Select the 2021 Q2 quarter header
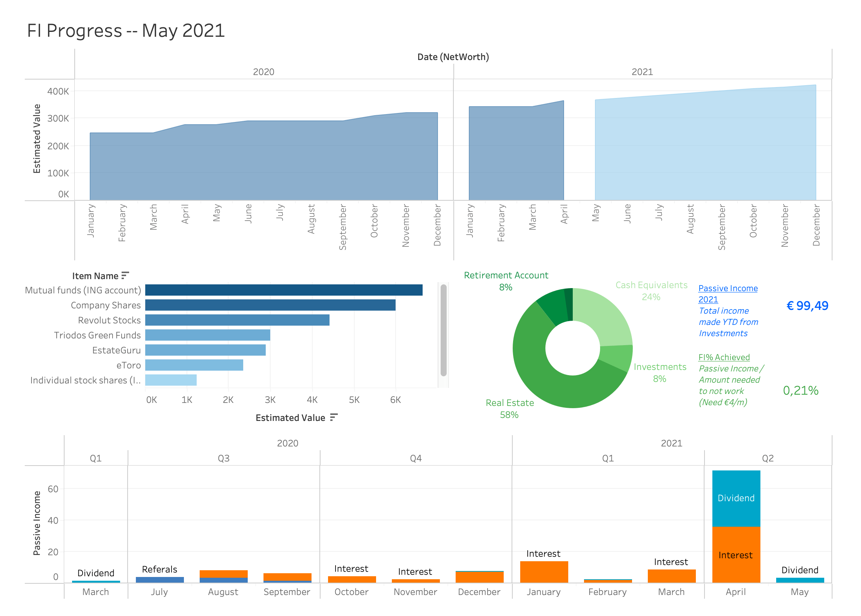Image resolution: width=861 pixels, height=616 pixels. coord(767,458)
